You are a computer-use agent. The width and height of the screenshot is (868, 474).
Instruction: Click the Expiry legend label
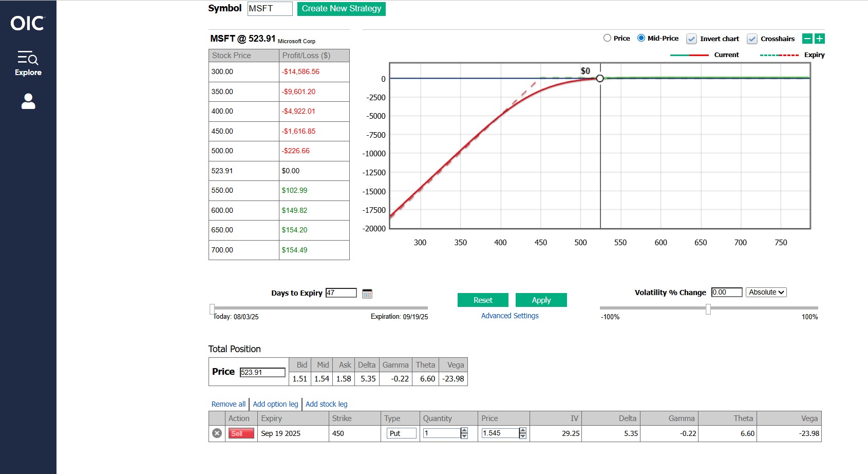pyautogui.click(x=814, y=55)
